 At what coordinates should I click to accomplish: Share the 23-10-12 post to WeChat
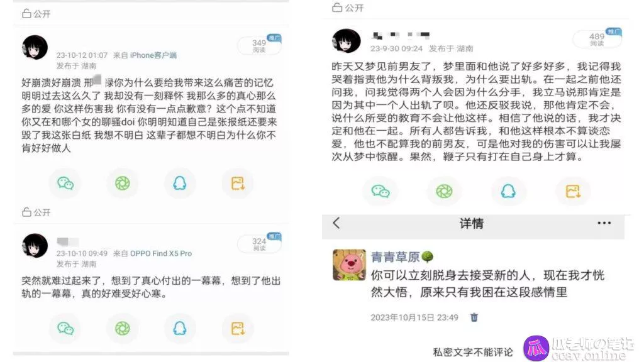click(x=65, y=183)
